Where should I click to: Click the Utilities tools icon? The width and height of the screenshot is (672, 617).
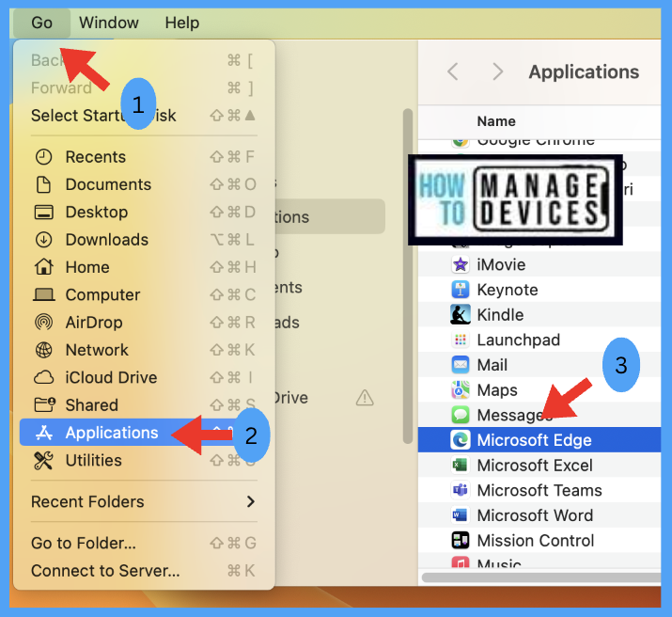(x=44, y=461)
